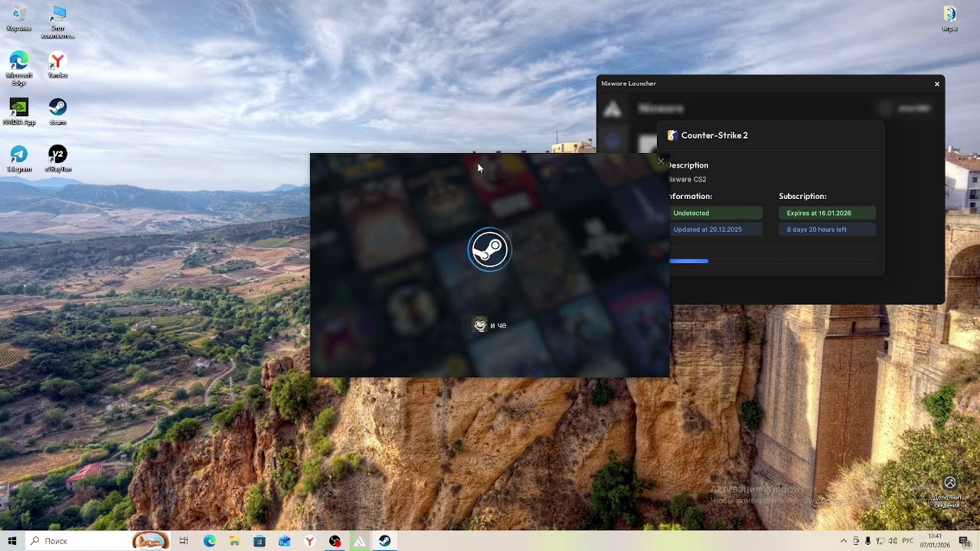Switch to Nixware Launcher on the taskbar
The width and height of the screenshot is (980, 551).
359,541
